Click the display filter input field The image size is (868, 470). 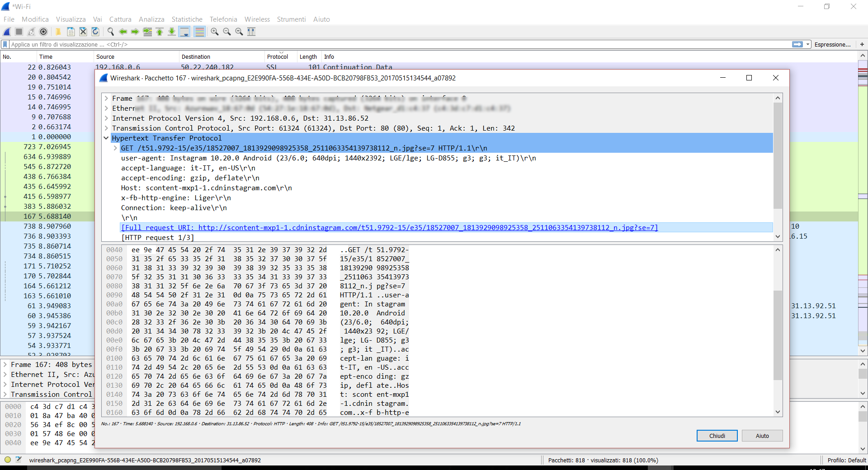[x=400, y=44]
